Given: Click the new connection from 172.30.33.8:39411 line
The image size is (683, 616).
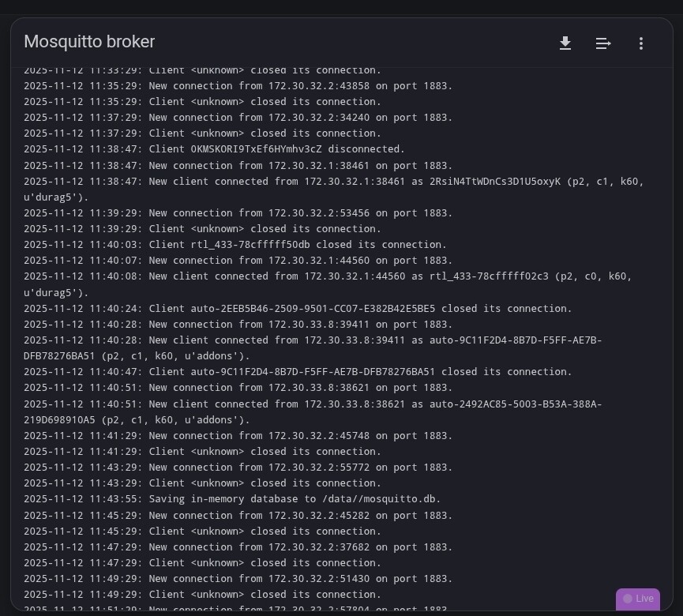Looking at the screenshot, I should [238, 325].
